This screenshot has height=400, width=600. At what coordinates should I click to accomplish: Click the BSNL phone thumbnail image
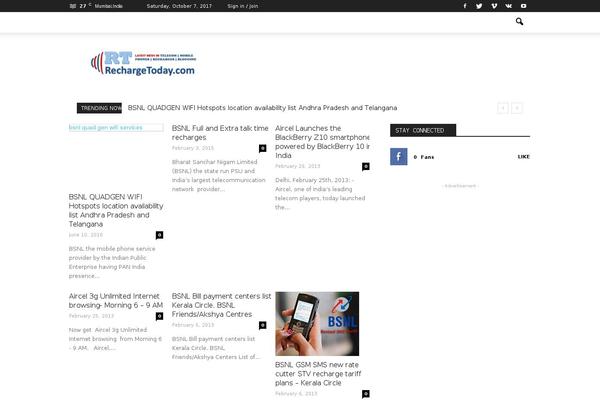[x=317, y=324]
